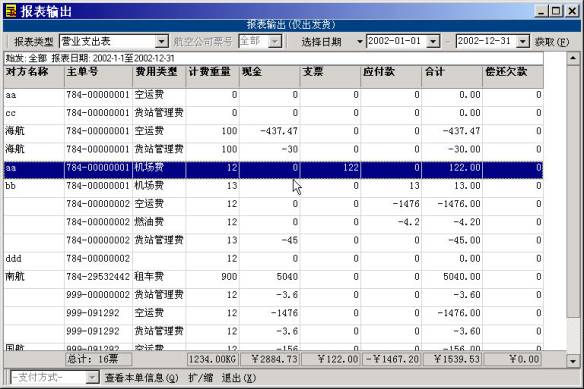Click the 退出(X) button
This screenshot has width=584, height=389.
point(239,378)
